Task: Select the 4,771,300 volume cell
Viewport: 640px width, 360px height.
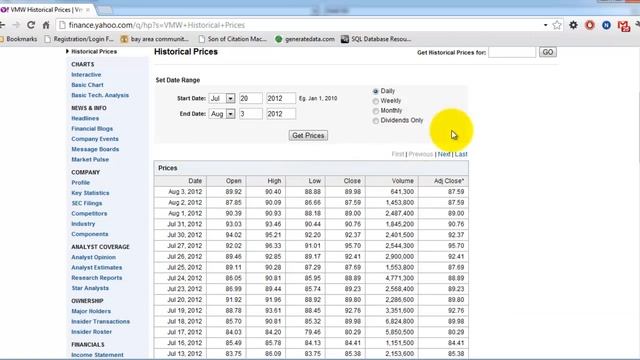Action: point(392,278)
